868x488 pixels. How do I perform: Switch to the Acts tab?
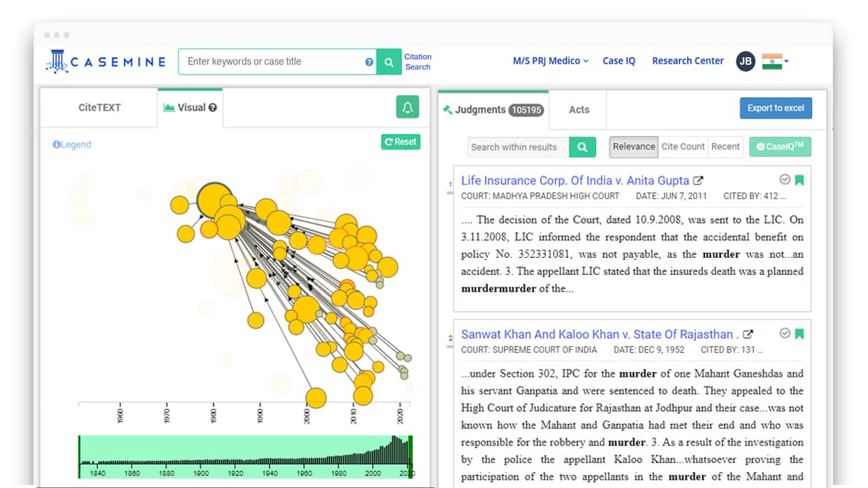pyautogui.click(x=579, y=110)
